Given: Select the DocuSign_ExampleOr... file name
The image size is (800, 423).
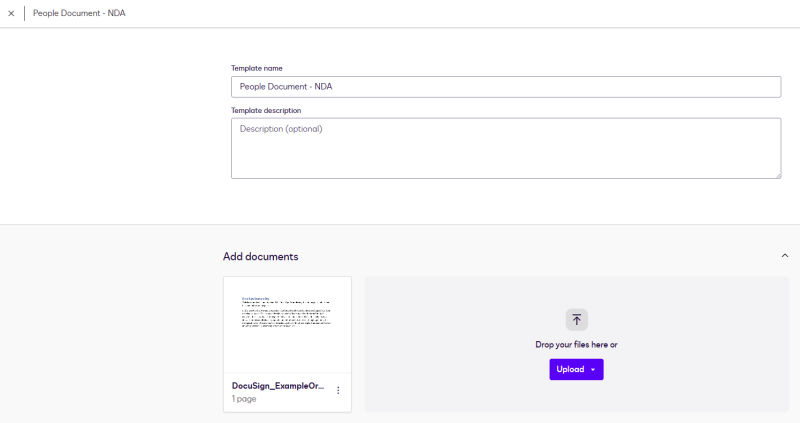Looking at the screenshot, I should (278, 386).
